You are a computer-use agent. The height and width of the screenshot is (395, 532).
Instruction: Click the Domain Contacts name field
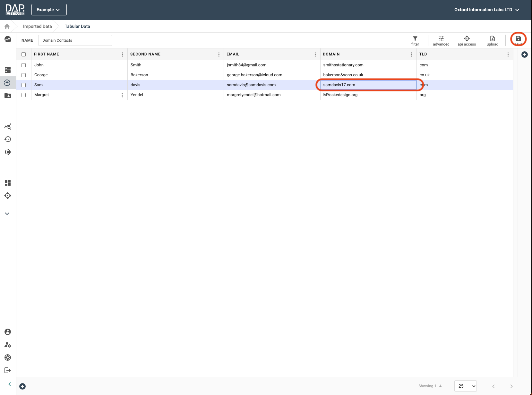(x=75, y=40)
